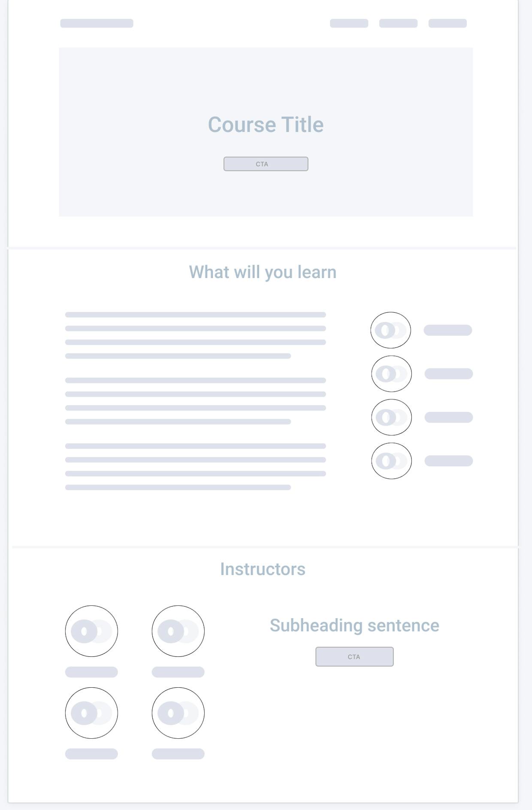The height and width of the screenshot is (810, 532).
Task: Select the first circular icon in What will you learn
Action: click(x=390, y=330)
